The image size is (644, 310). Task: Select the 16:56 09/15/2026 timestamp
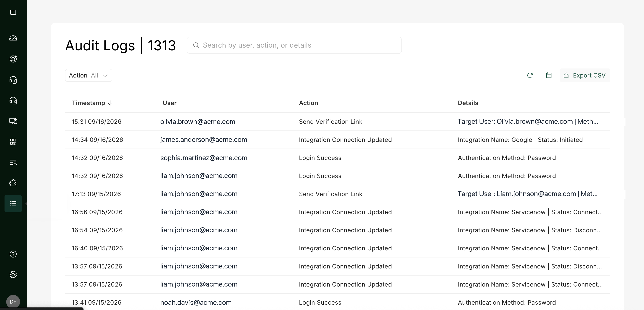point(97,212)
